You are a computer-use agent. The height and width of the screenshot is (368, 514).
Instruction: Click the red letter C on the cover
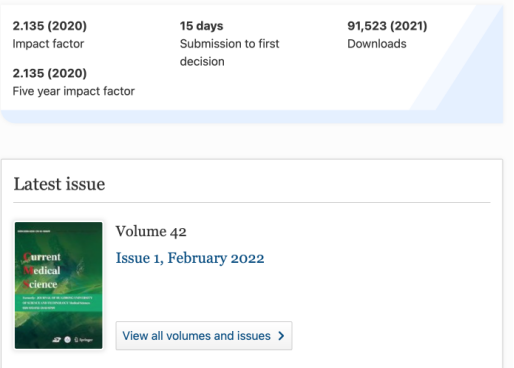coord(27,257)
